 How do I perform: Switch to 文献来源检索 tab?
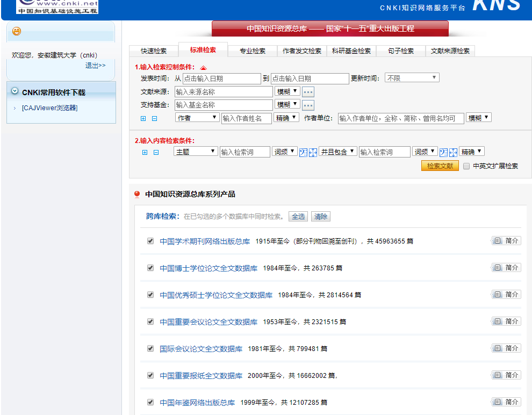click(450, 51)
